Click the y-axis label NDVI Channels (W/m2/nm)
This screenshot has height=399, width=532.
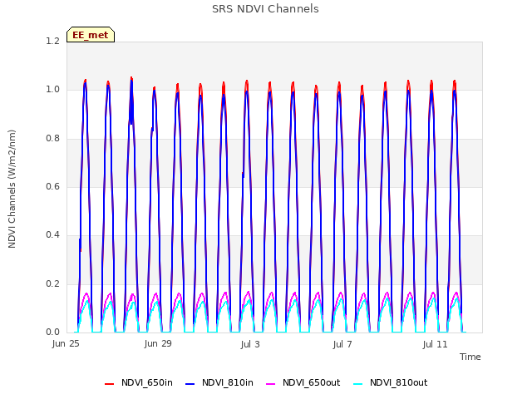click(x=12, y=189)
